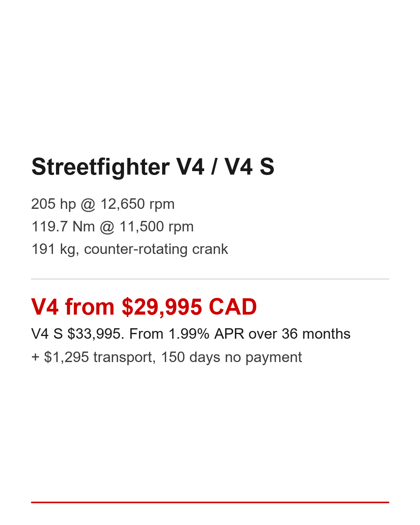Click the 150 days no payment text

[x=231, y=357]
